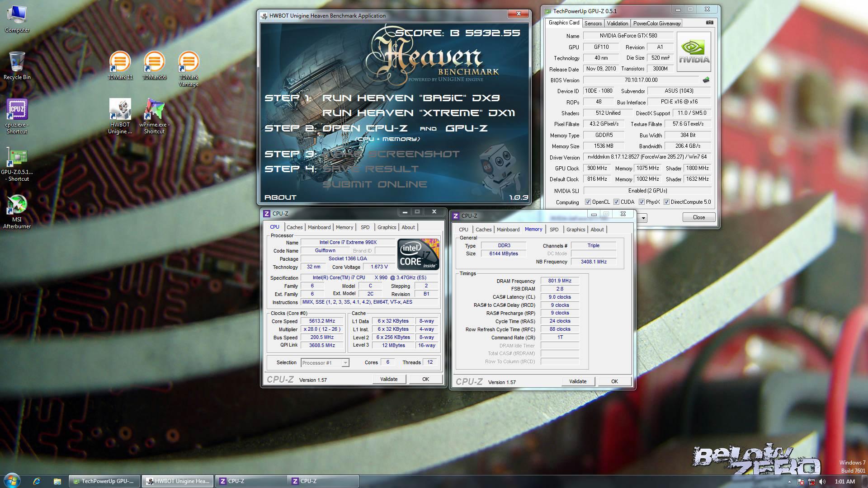Click the GPU name field NVIDIA GeForce GTX 580
This screenshot has width=868, height=488.
coord(628,36)
